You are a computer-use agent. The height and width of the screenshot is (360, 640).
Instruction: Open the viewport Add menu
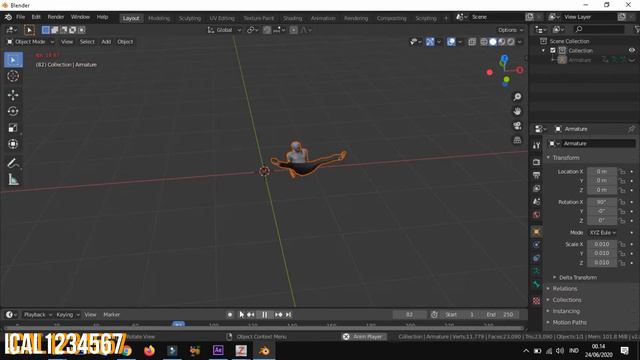point(106,42)
